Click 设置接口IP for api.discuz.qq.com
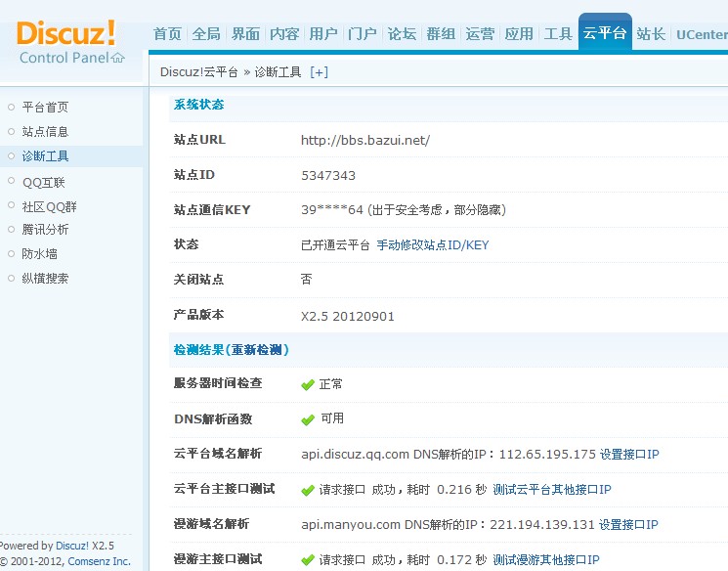The image size is (728, 571). pos(629,454)
